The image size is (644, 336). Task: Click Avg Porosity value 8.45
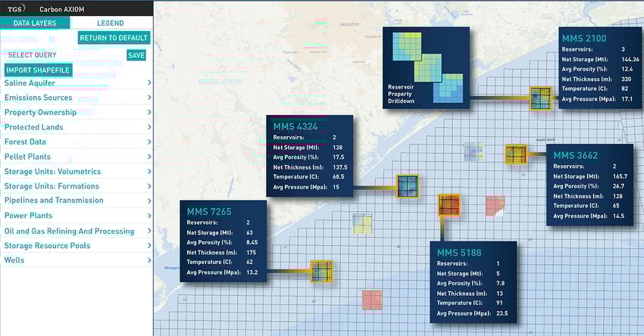252,242
